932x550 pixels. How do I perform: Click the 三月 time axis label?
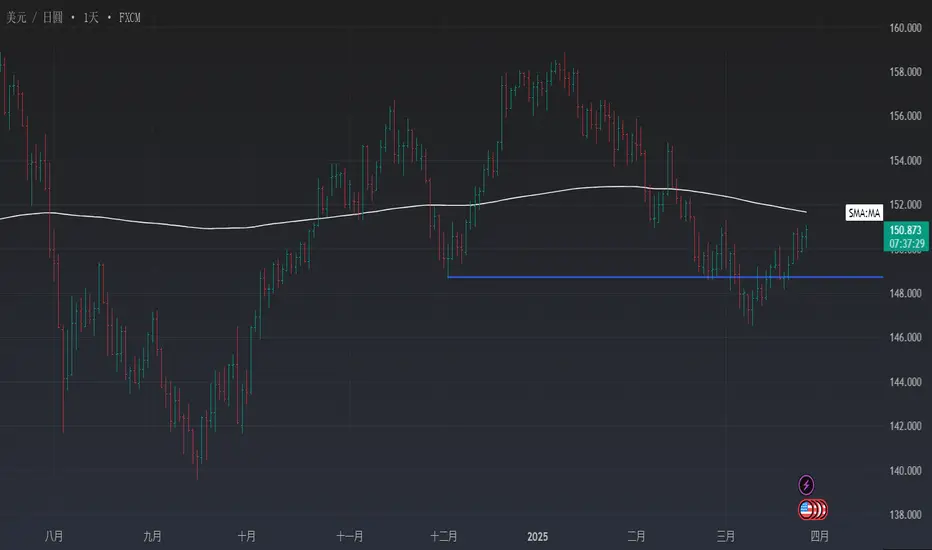[x=726, y=536]
